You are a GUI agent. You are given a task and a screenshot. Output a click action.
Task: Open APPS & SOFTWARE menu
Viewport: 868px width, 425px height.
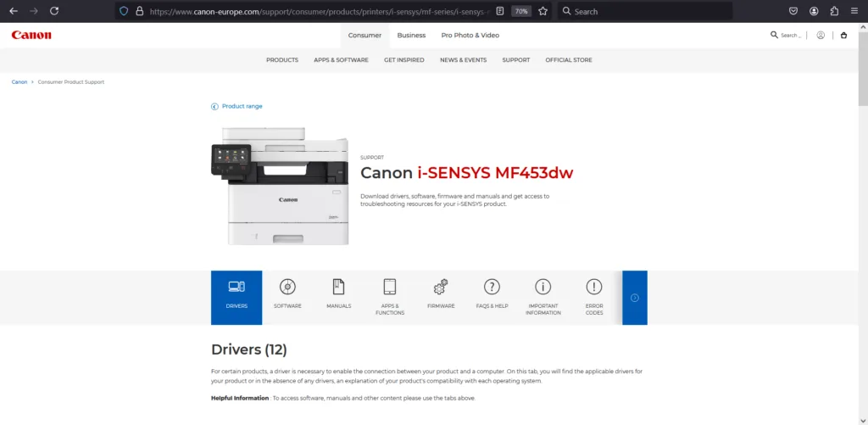(x=341, y=60)
